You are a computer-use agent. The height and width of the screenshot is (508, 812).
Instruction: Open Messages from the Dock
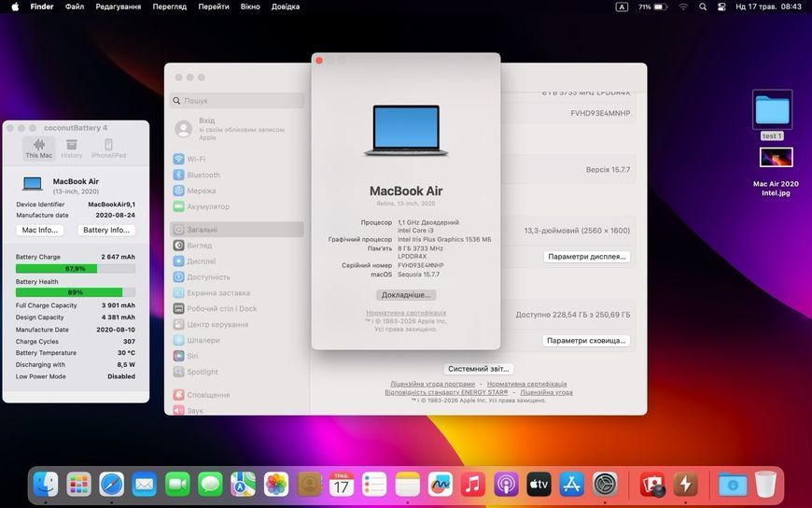click(x=210, y=485)
